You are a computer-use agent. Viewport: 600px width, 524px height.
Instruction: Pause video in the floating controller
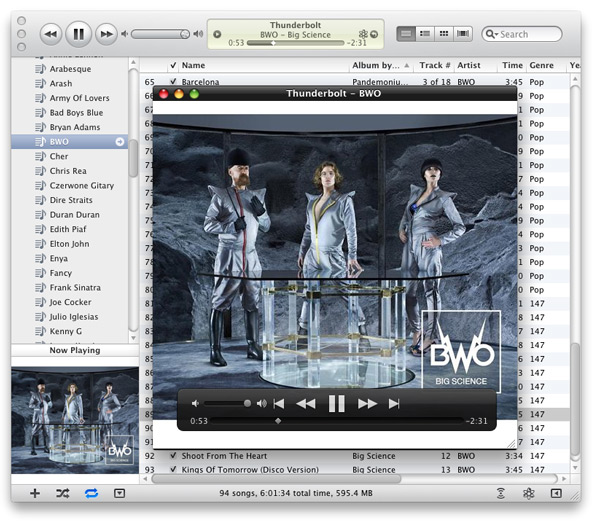[x=337, y=403]
